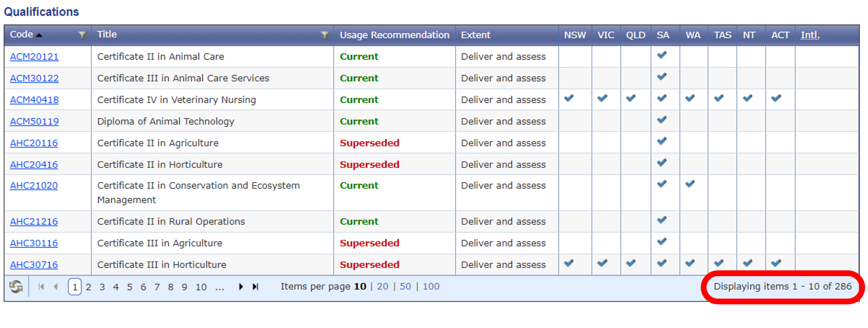
Task: Click the refresh icon in the pager
Action: [x=16, y=286]
